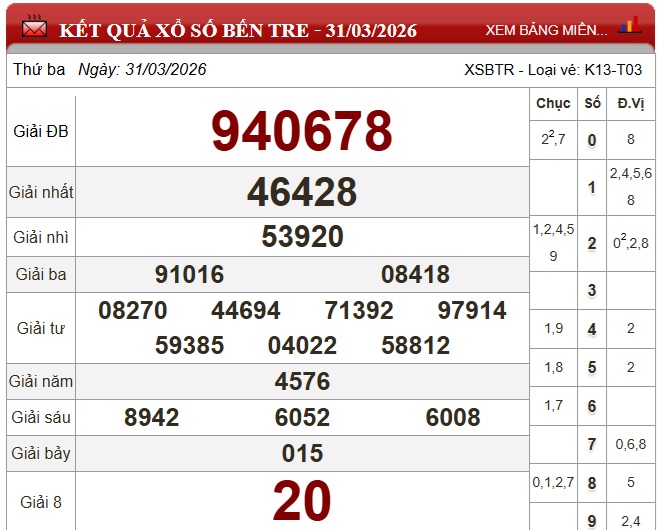Choose digit 4 in the Số column
This screenshot has width=659, height=530.
[x=592, y=329]
